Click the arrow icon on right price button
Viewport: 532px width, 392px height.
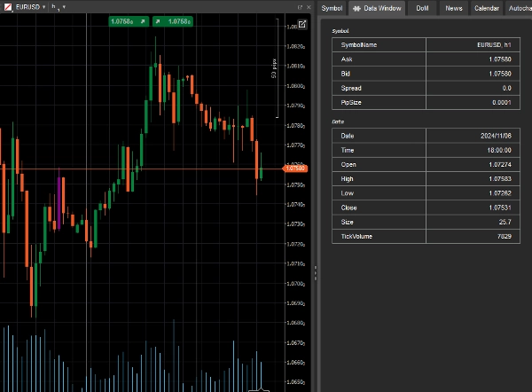[x=159, y=20]
